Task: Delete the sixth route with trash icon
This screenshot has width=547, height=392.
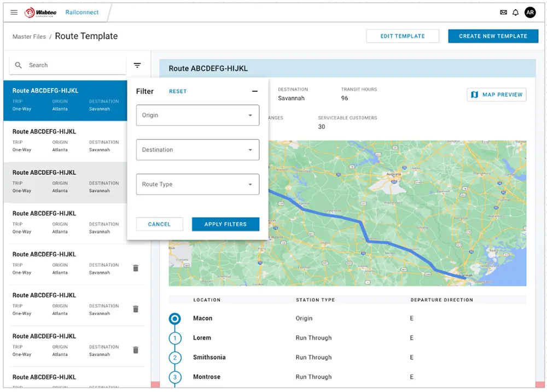Action: pos(136,309)
